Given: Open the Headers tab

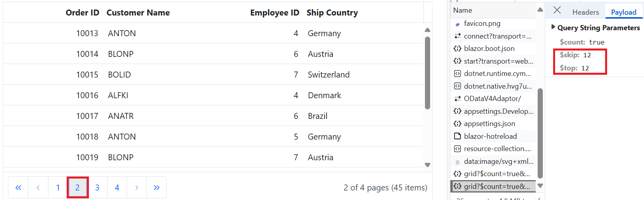Looking at the screenshot, I should (x=586, y=12).
